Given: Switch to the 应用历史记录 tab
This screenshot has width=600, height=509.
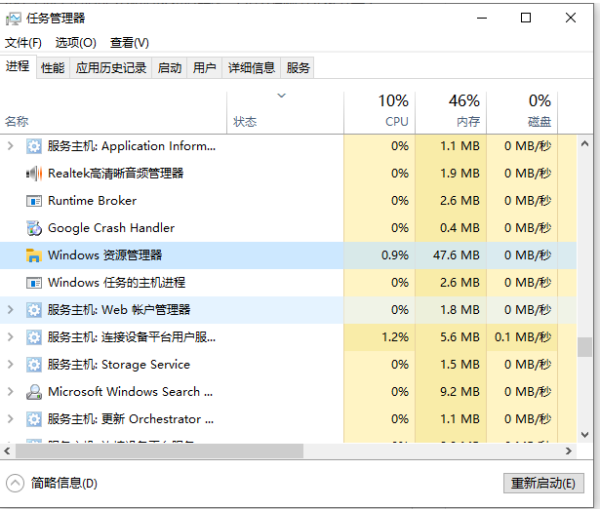Looking at the screenshot, I should [x=111, y=68].
